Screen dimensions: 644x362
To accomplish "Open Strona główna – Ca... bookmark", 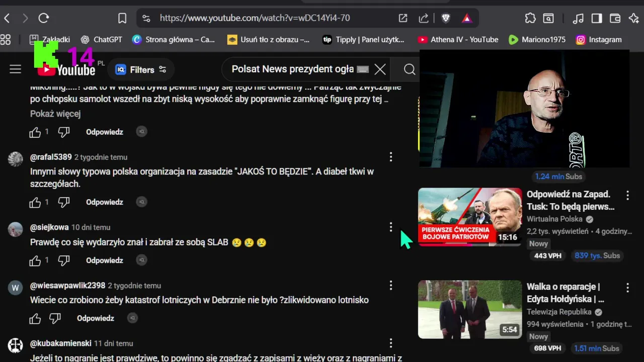I will point(174,39).
